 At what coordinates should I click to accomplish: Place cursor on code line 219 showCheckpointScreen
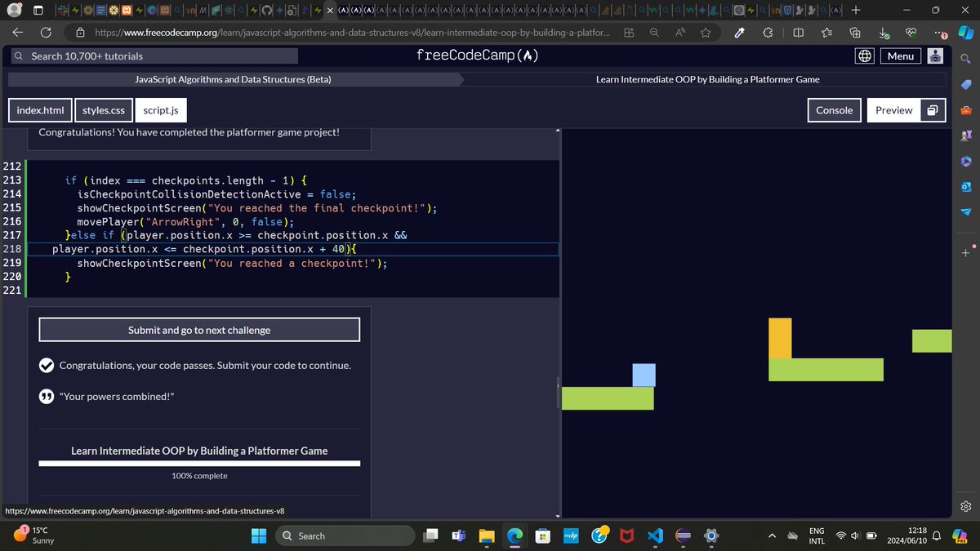pyautogui.click(x=231, y=264)
